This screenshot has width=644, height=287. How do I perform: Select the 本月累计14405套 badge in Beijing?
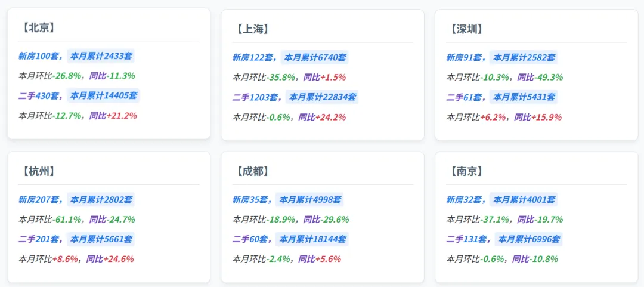click(103, 96)
